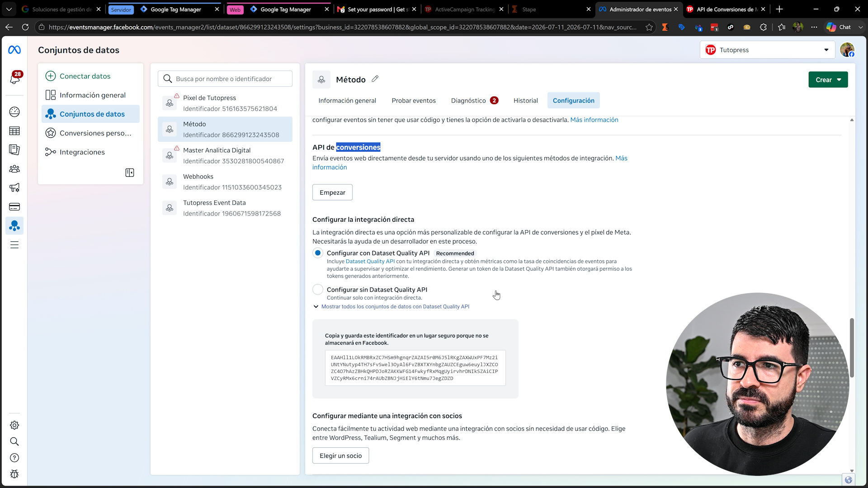Open the Tutopress business account dropdown
The image size is (868, 488).
coord(767,50)
